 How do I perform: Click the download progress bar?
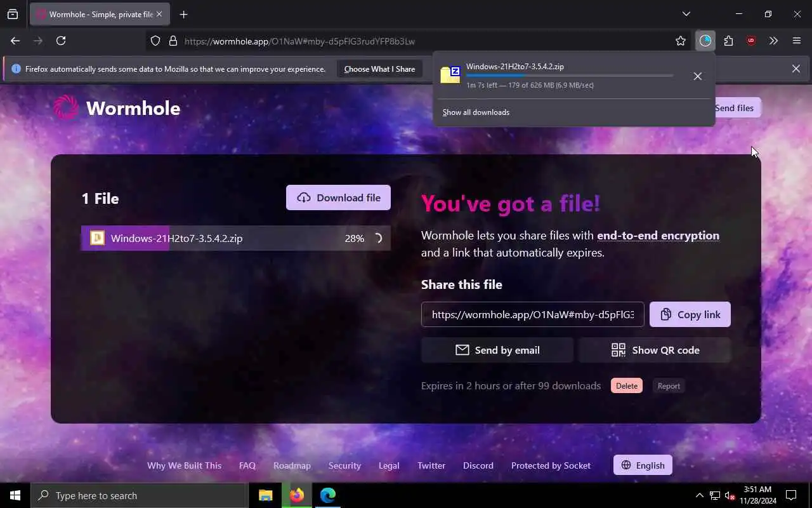[569, 76]
